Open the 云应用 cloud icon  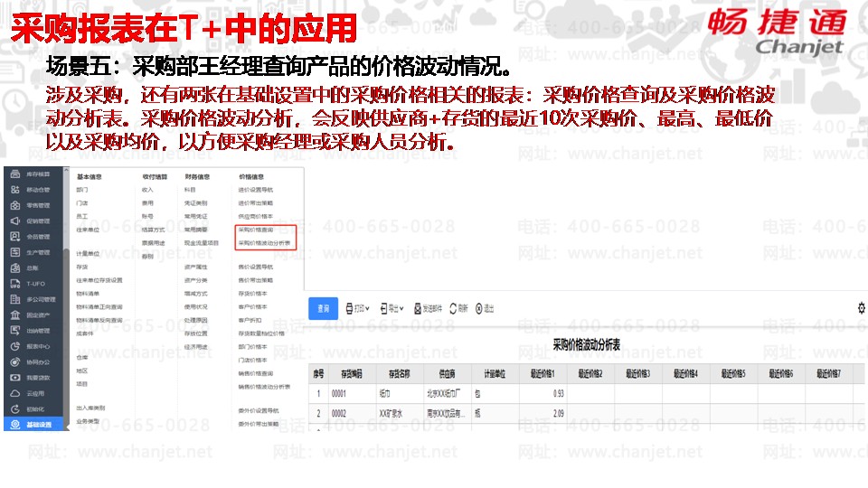(x=15, y=393)
